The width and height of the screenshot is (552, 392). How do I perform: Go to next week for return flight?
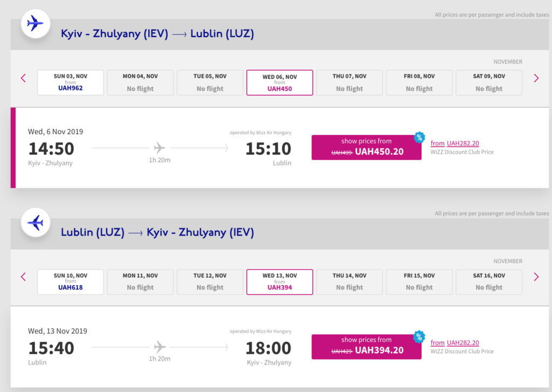point(536,277)
